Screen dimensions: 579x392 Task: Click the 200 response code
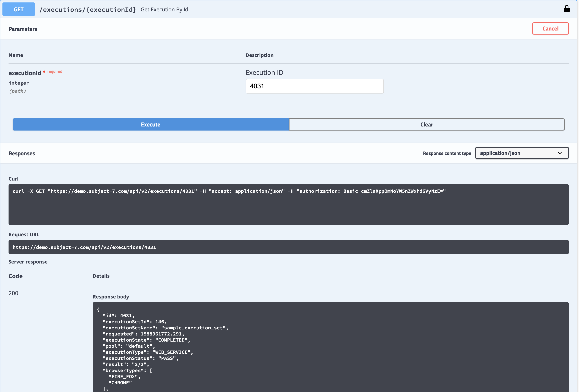(x=13, y=293)
